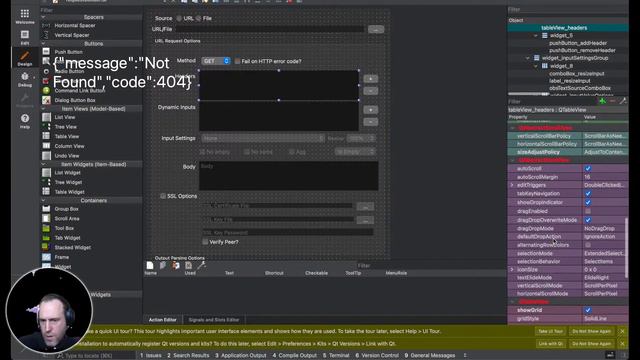Click the Copy action icon in Action Editor

163,265
